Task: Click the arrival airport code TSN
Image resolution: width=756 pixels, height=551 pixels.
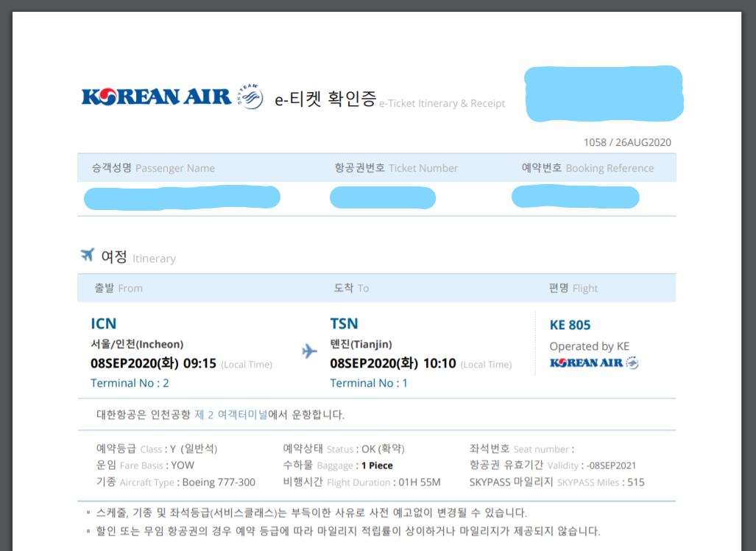Action: click(345, 323)
